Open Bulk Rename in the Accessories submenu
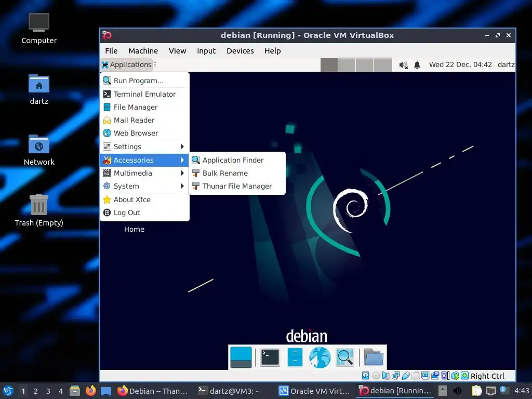Viewport: 532px width, 399px height. (x=237, y=173)
